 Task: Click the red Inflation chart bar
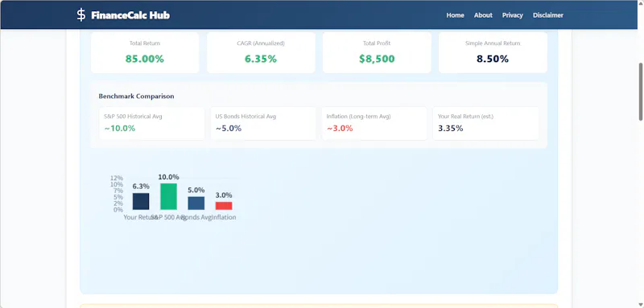pos(224,206)
